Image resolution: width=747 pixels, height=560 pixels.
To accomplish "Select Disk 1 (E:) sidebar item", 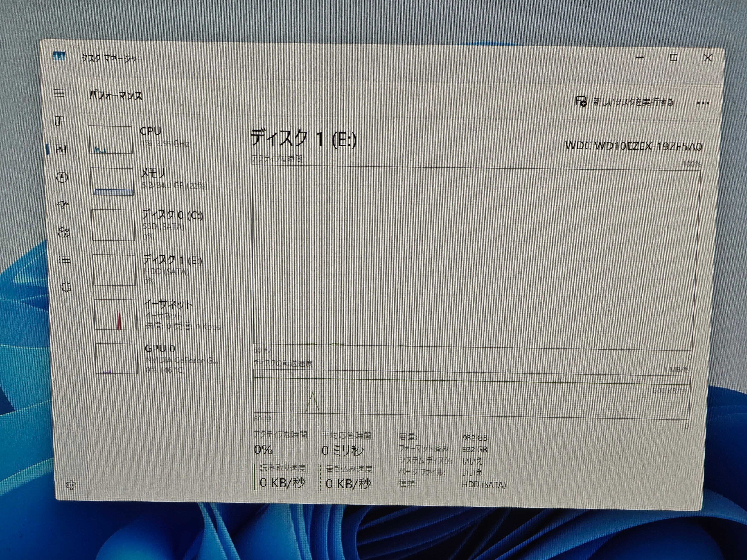I will [162, 270].
